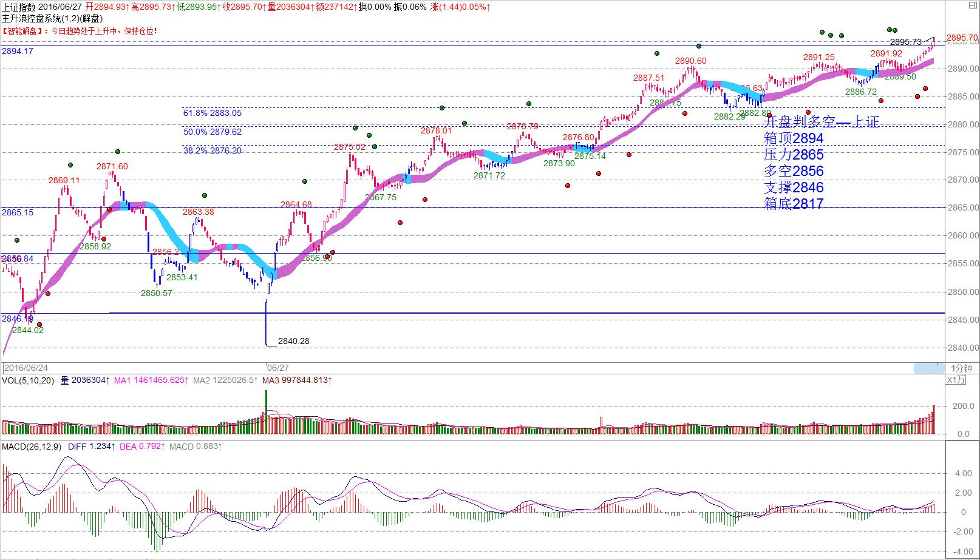
Task: Click the 2894.17 horizontal line label
Action: (18, 52)
